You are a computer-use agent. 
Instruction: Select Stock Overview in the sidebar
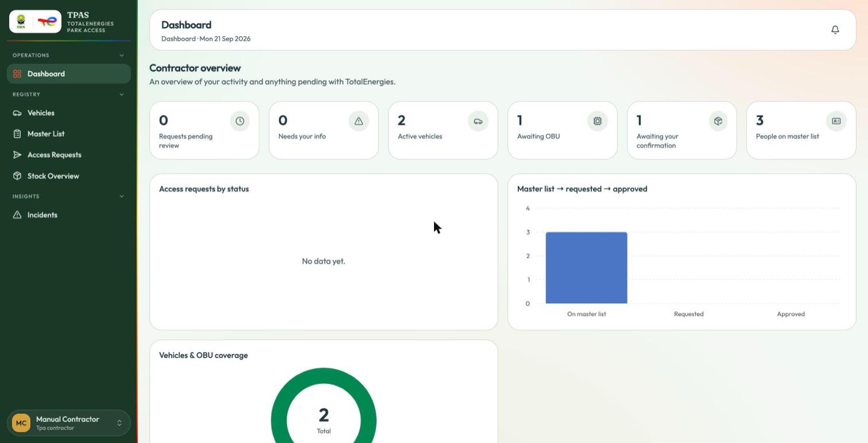click(69, 176)
